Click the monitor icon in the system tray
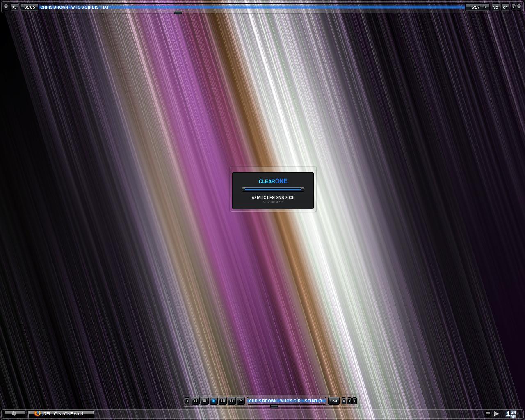This screenshot has height=420, width=525. click(x=488, y=414)
